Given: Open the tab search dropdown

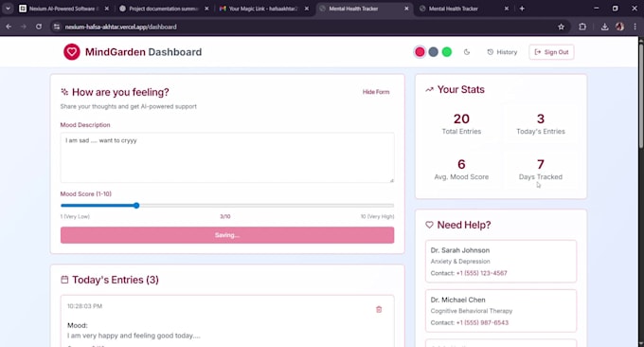Looking at the screenshot, I should pos(8,9).
